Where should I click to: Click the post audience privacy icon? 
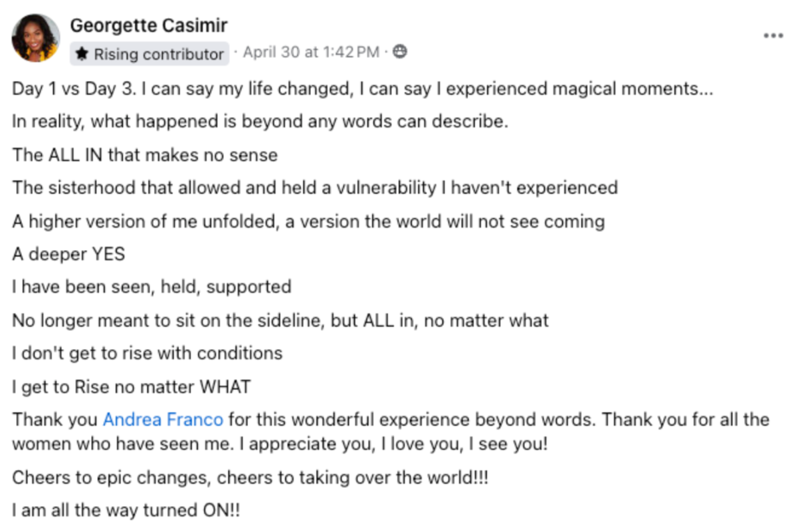coord(399,52)
